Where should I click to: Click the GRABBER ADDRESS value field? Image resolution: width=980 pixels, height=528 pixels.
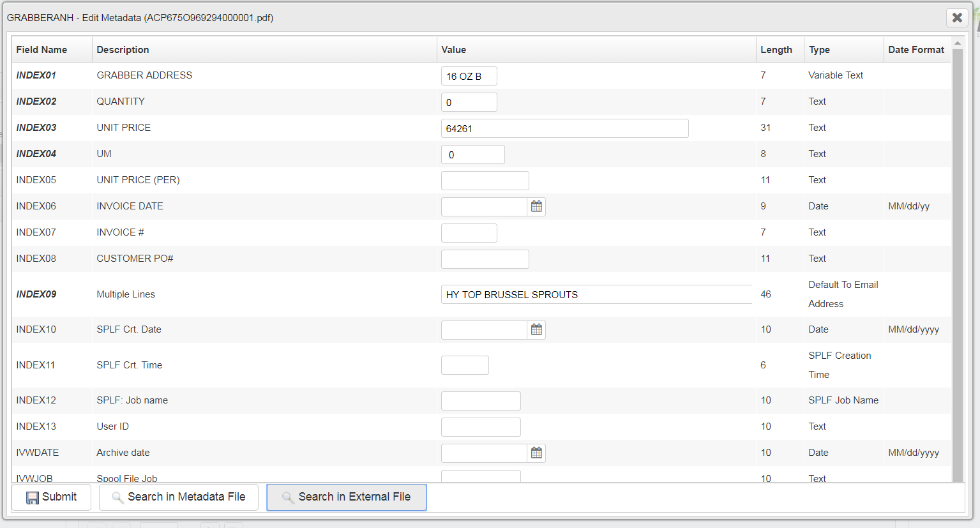469,76
